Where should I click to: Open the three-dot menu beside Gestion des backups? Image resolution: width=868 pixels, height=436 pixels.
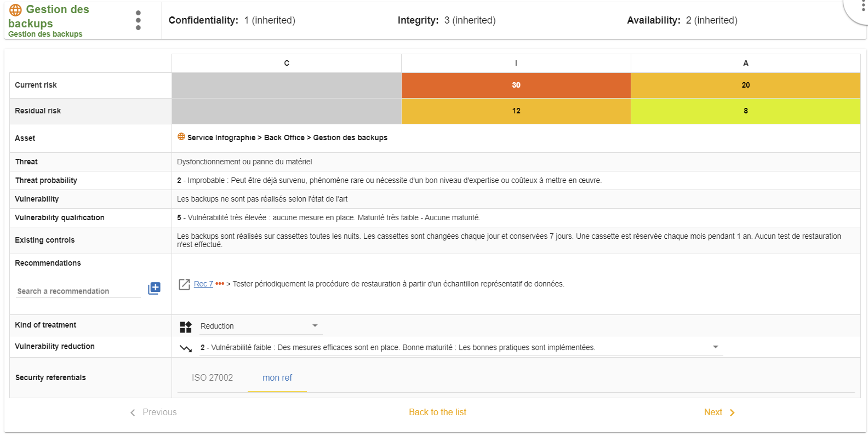[138, 20]
